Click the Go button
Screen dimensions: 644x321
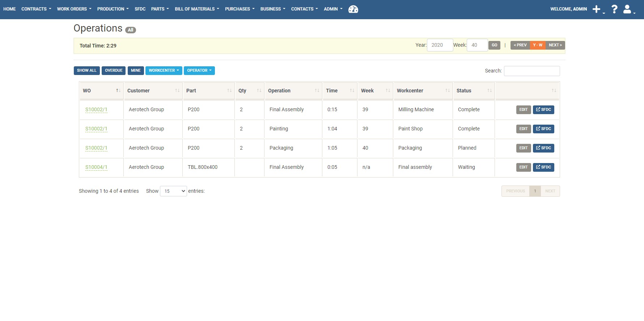tap(494, 45)
